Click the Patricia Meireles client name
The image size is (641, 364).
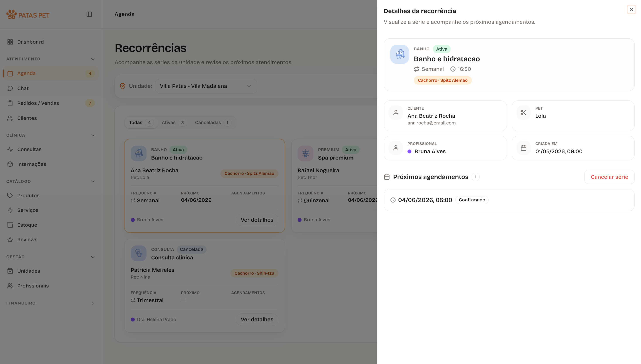(152, 270)
